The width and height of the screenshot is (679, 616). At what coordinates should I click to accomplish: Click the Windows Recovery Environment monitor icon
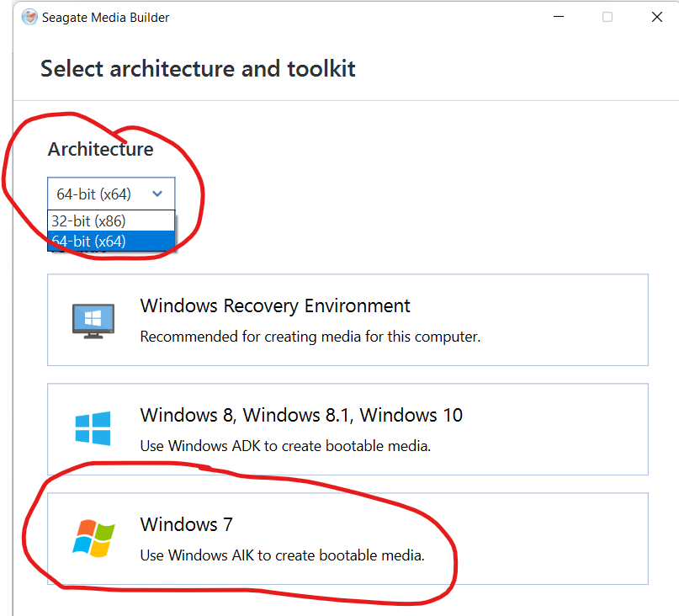tap(93, 321)
